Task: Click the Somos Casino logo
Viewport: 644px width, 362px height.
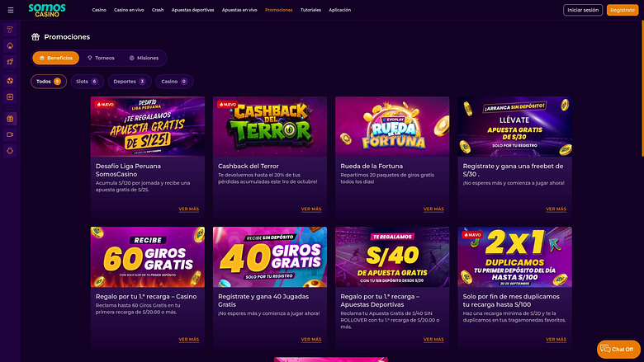Action: [x=47, y=10]
